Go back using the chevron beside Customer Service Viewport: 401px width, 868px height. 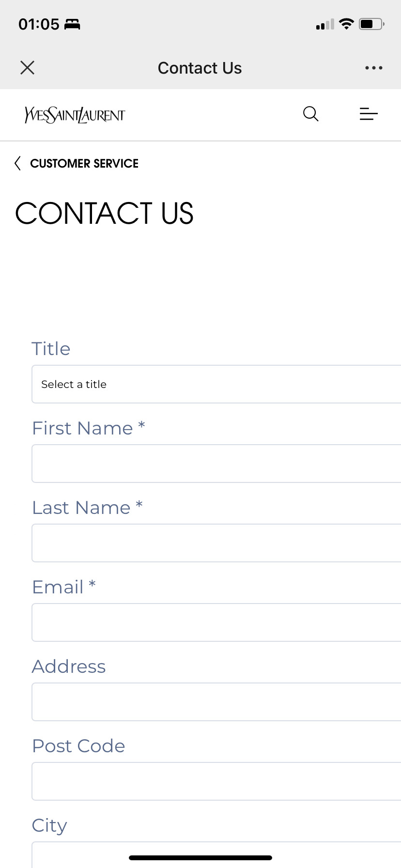(x=17, y=163)
